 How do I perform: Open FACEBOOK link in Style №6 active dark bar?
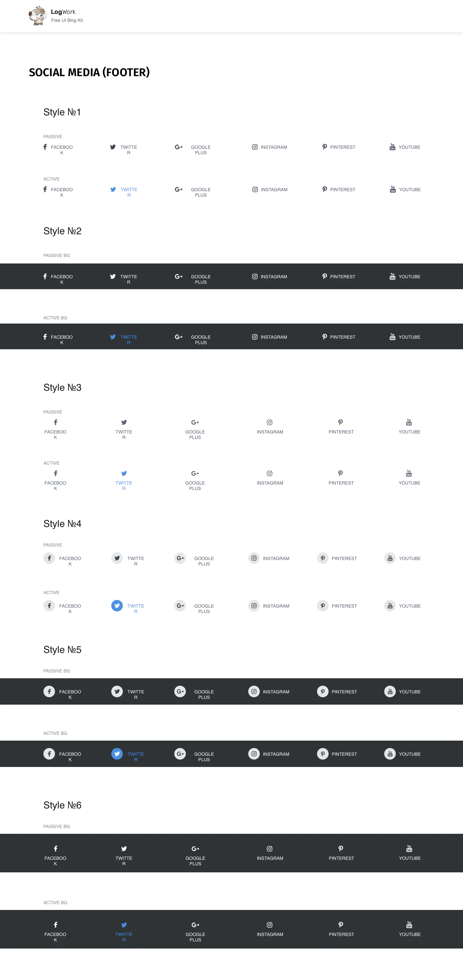(x=55, y=937)
